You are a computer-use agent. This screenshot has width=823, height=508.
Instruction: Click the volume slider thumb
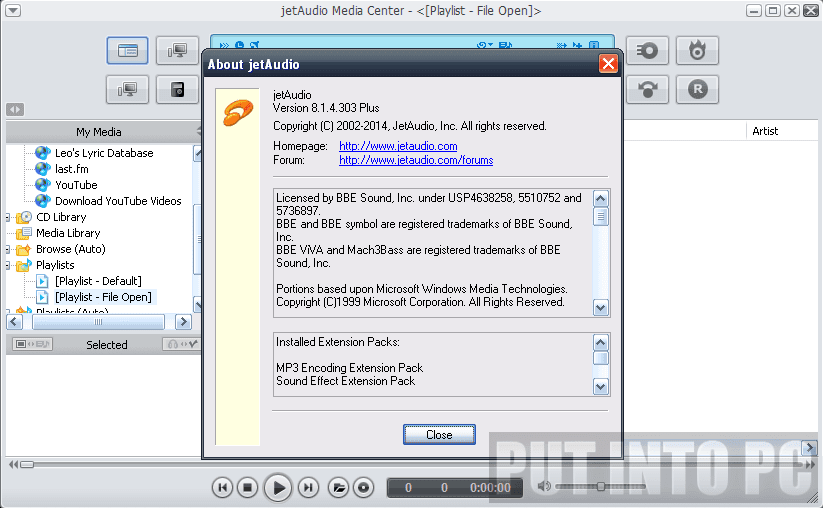tap(601, 486)
